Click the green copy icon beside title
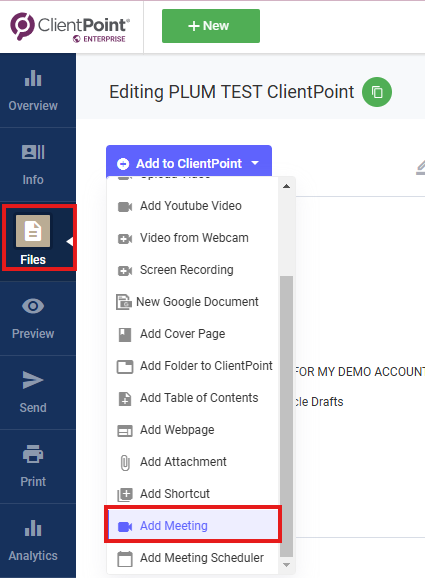This screenshot has width=425, height=578. coord(377,92)
